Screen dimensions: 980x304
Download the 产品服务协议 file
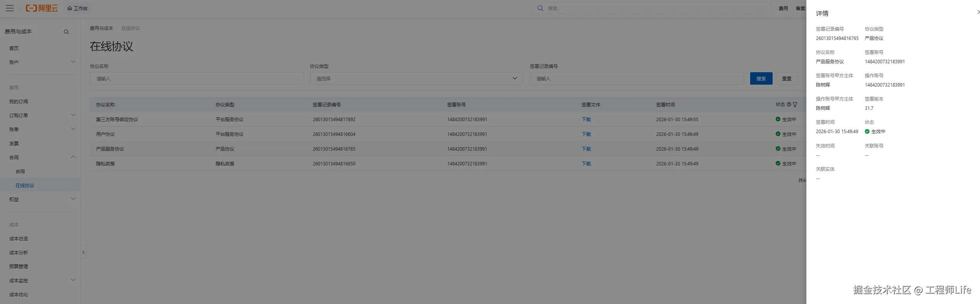[x=586, y=149]
